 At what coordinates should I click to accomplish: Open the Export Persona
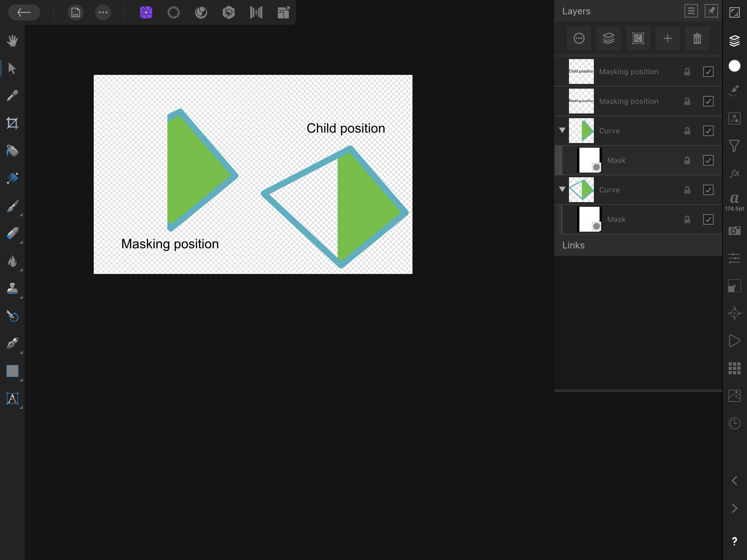pyautogui.click(x=284, y=13)
